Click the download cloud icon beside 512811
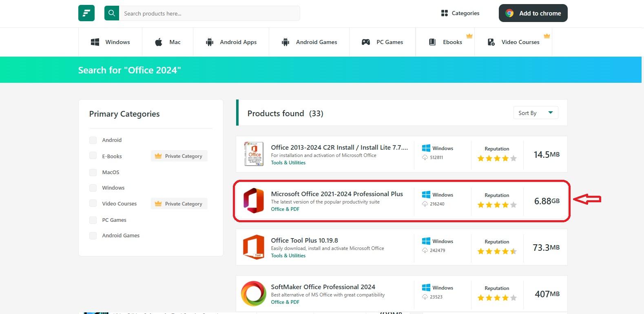 click(425, 157)
